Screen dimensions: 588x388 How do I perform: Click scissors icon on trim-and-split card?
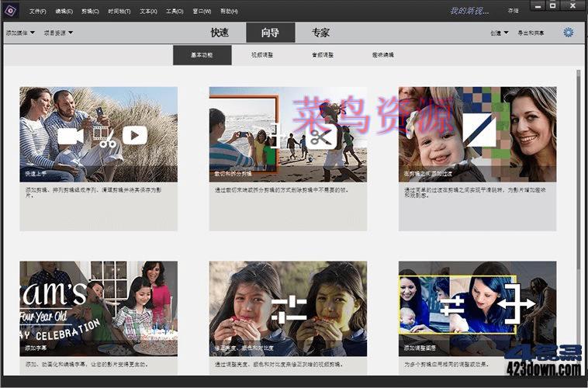320,137
